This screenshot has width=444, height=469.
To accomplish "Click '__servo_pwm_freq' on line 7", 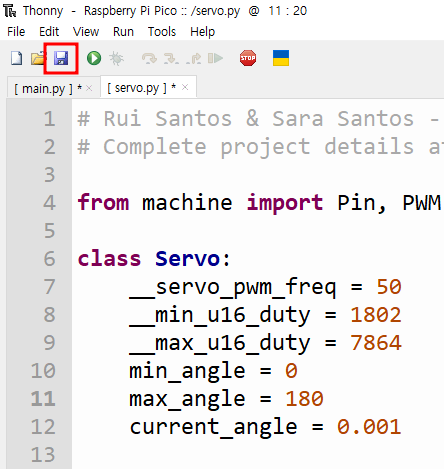I will [233, 287].
